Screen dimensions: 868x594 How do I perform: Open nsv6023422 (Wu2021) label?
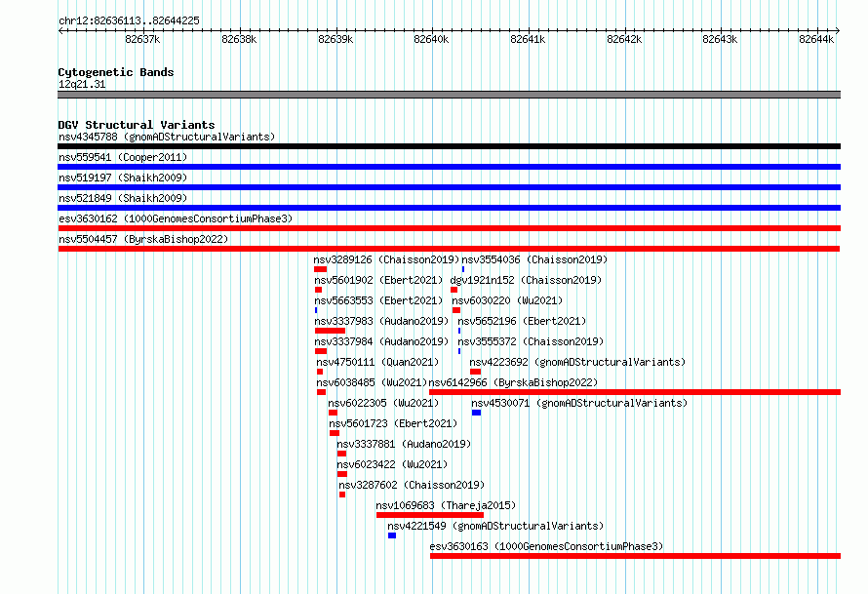point(392,464)
